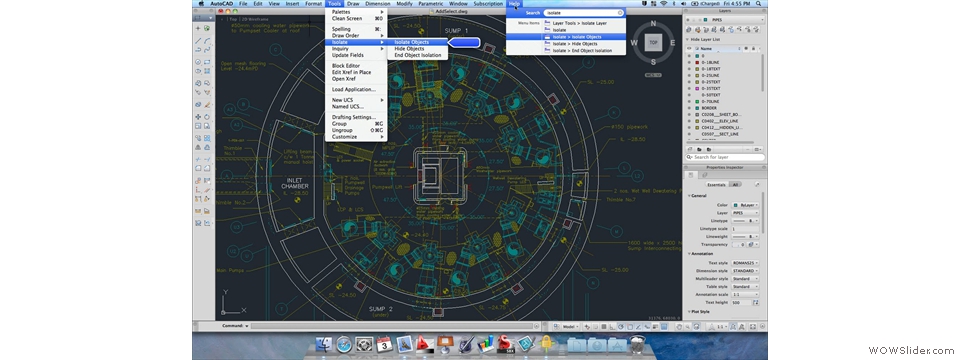Open the current layer PIPES dropdown in Layers

724,20
